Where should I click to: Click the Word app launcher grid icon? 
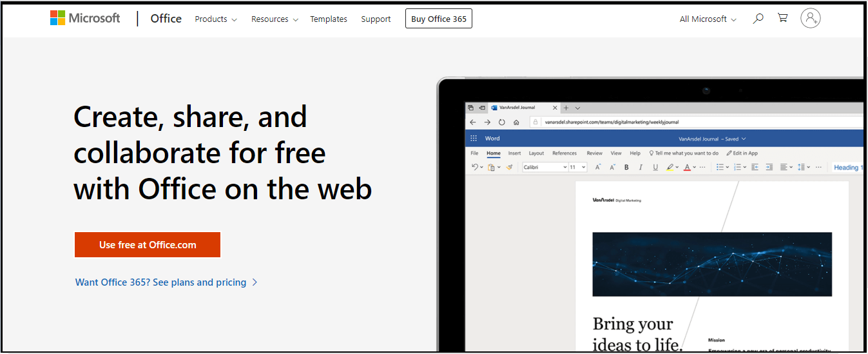tap(474, 138)
